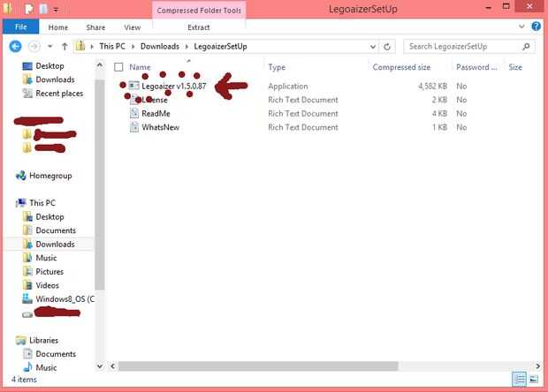Click the search magnifier icon
The image size is (548, 392).
526,47
